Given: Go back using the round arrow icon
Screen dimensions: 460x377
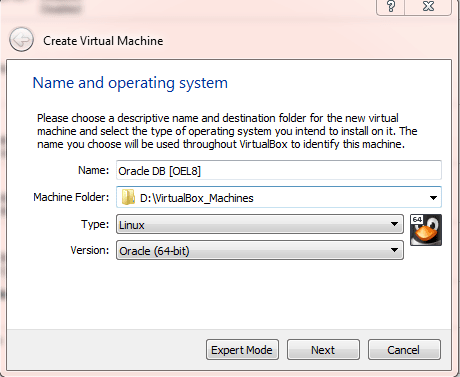Looking at the screenshot, I should coord(21,40).
